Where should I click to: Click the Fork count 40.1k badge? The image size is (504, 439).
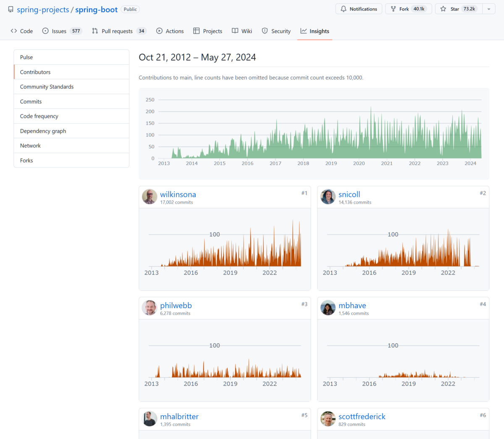pyautogui.click(x=419, y=9)
